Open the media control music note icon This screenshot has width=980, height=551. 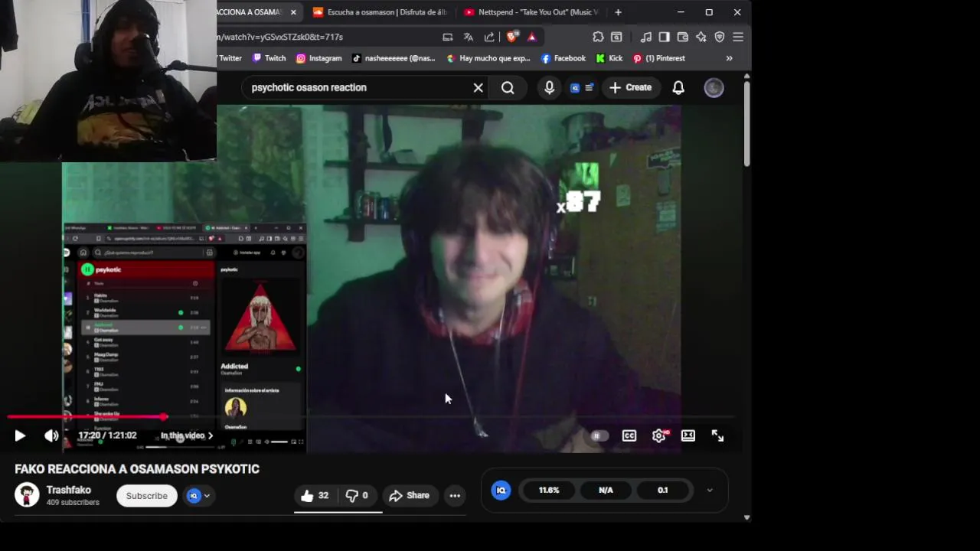pyautogui.click(x=646, y=37)
